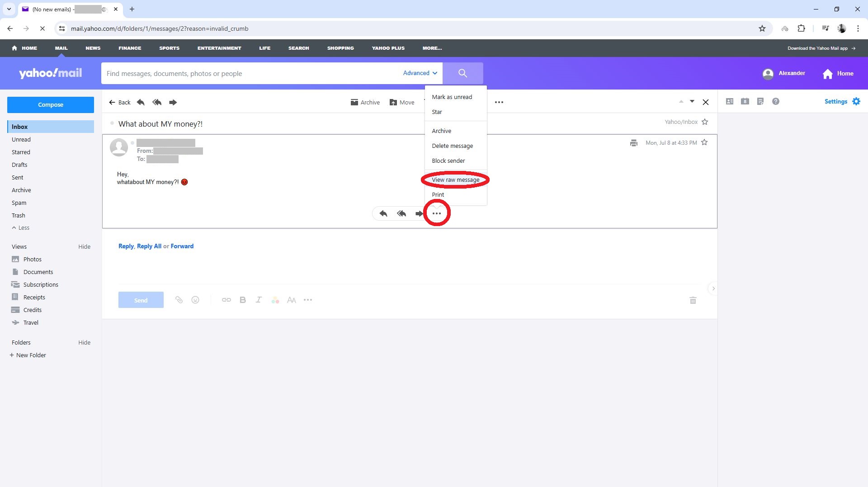Open View raw message option
The height and width of the screenshot is (487, 868).
click(455, 180)
